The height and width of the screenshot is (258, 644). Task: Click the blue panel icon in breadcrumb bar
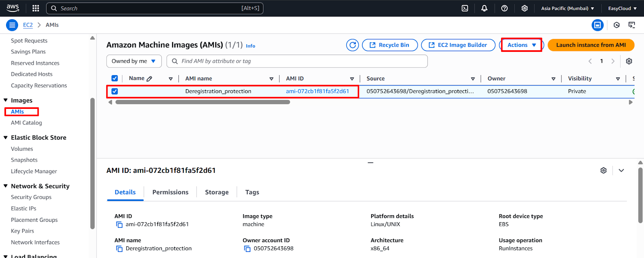pos(598,25)
